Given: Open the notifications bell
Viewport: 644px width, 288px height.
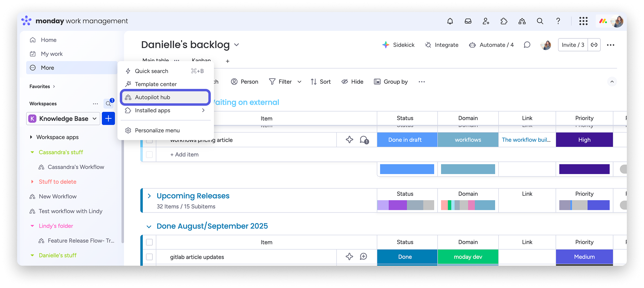Looking at the screenshot, I should coord(450,21).
